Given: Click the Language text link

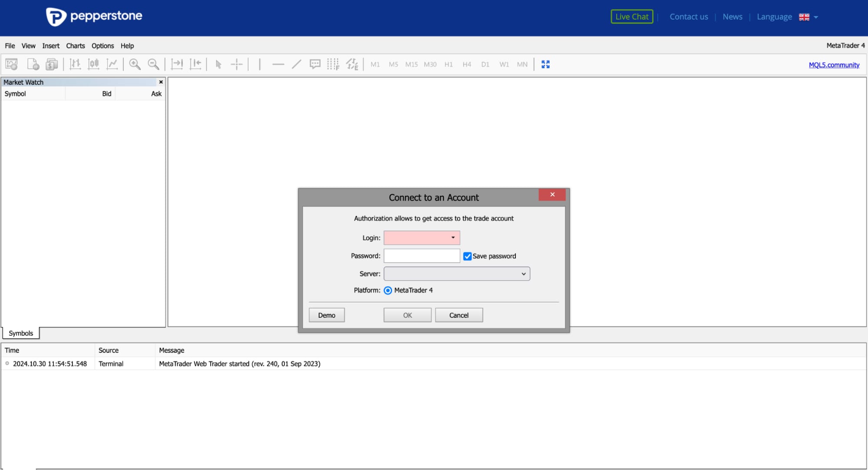Looking at the screenshot, I should pyautogui.click(x=774, y=16).
